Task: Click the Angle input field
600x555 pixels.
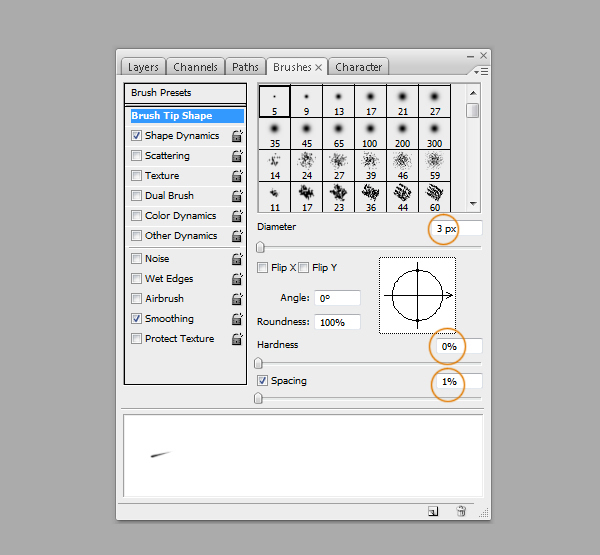Action: tap(337, 298)
